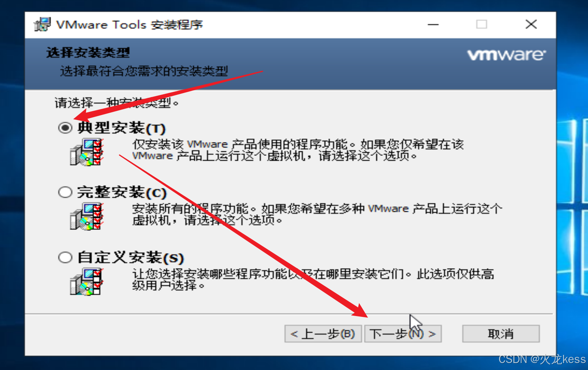Click the icon beneath 自定义安装 option
The width and height of the screenshot is (588, 370).
coord(86,281)
